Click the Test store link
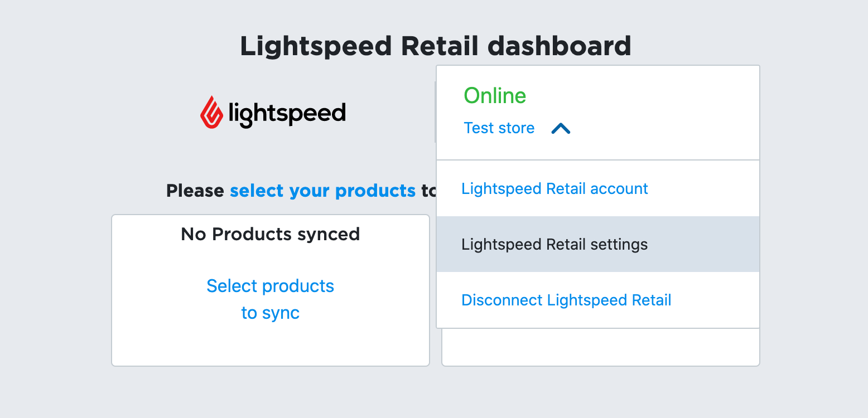Viewport: 868px width, 418px height. 499,128
